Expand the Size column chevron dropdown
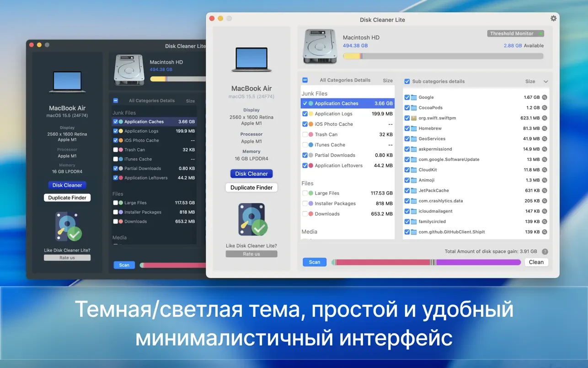The height and width of the screenshot is (368, 588). (x=545, y=81)
